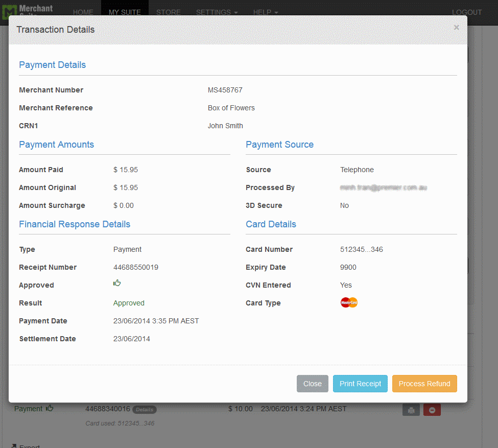Click 'Card used: 512345...346' note text
This screenshot has height=448, width=498.
(x=120, y=423)
